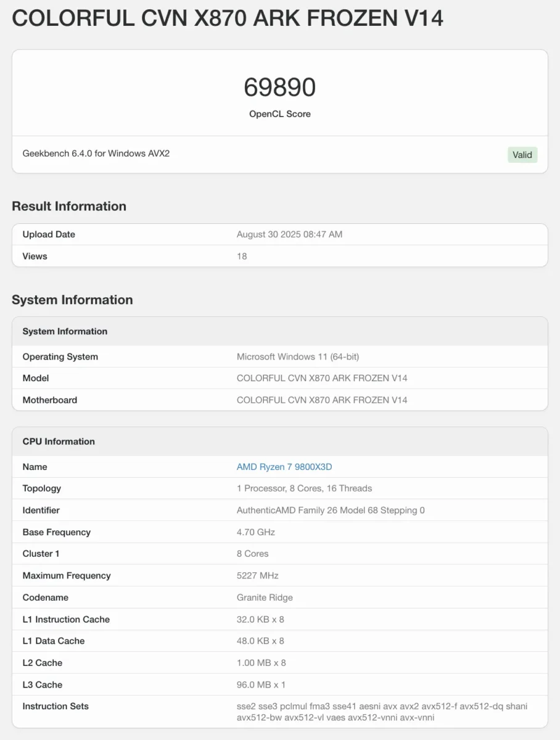Click the L3 Cache 96.0 MB value
This screenshot has height=740, width=560.
[x=261, y=684]
